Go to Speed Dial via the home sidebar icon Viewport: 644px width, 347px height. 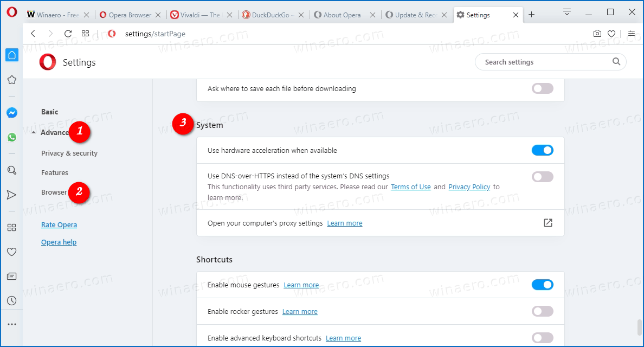(x=12, y=55)
